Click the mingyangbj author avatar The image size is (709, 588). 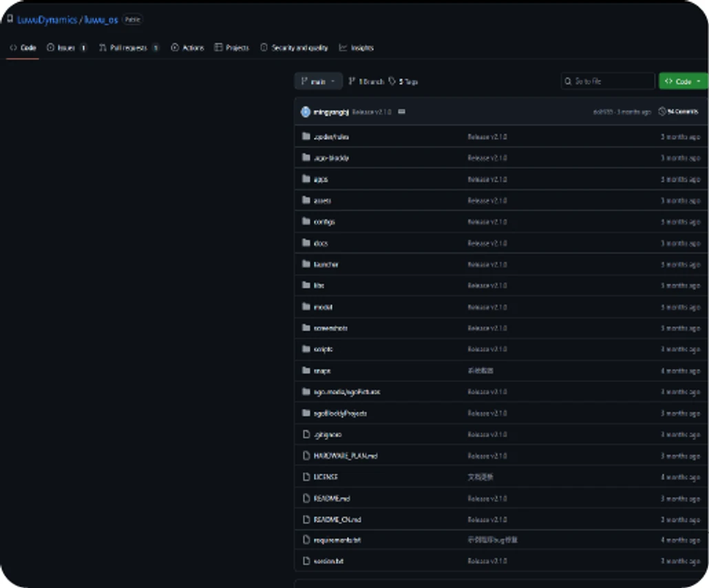point(306,112)
